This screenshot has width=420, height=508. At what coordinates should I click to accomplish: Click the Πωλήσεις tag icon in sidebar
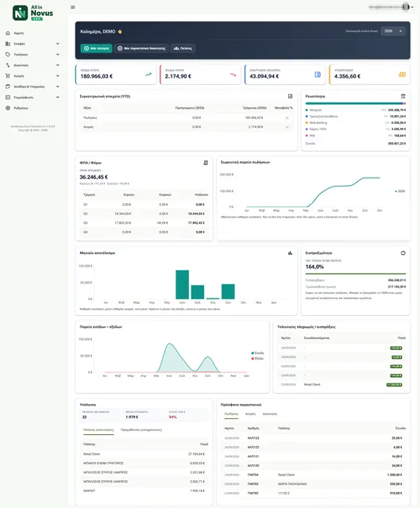(8, 55)
